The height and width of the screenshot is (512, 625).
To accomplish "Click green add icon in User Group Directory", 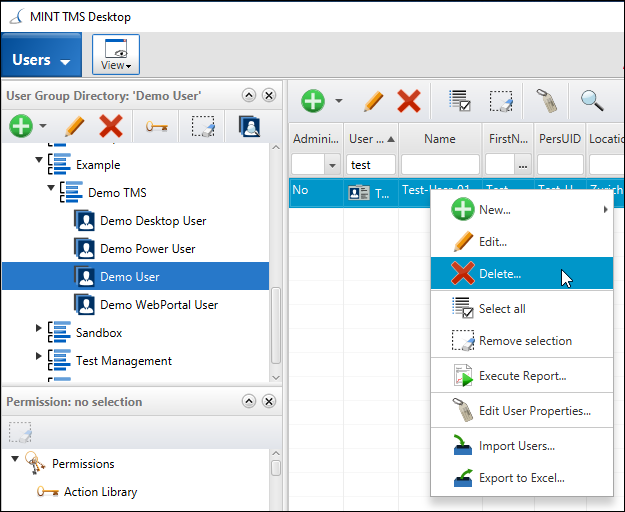I will 21,126.
